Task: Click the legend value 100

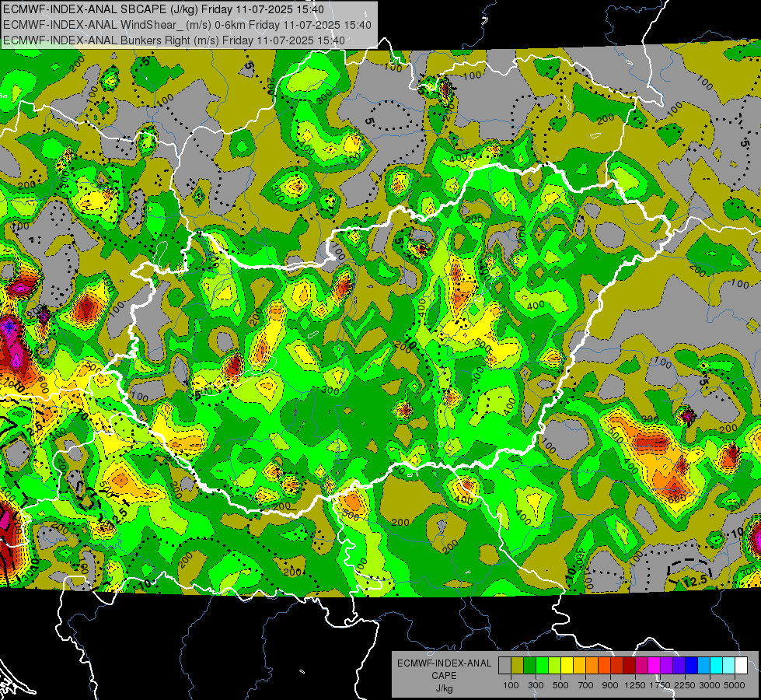Action: 511,685
